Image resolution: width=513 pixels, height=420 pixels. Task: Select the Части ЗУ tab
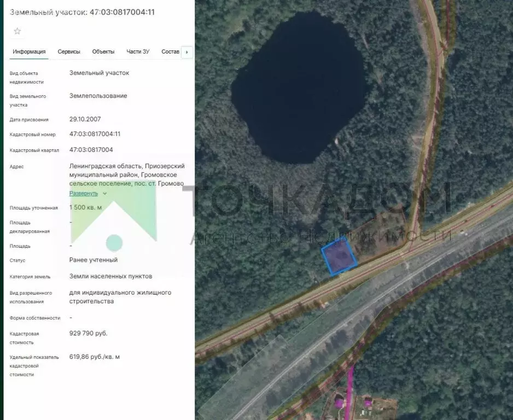(x=138, y=52)
